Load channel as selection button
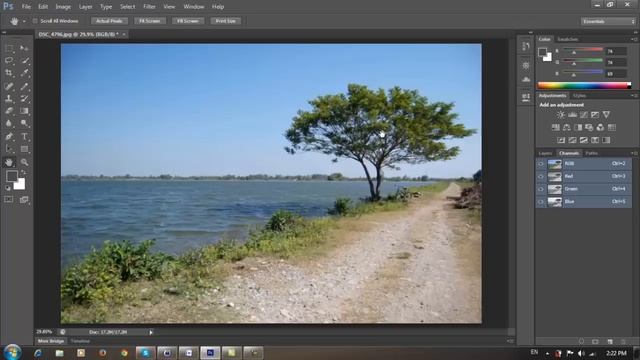Viewport: 640px width, 360px height. point(581,341)
